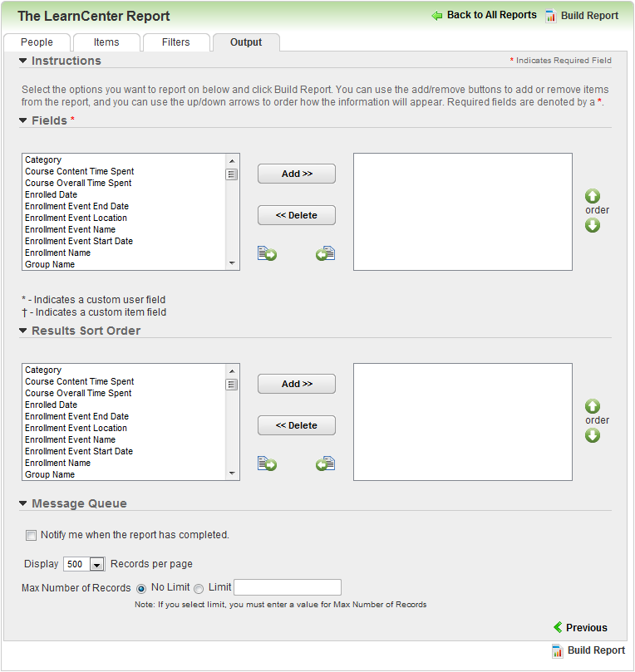This screenshot has width=635, height=672.
Task: Select Enrollment Name in Sort Order list
Action: (x=124, y=463)
